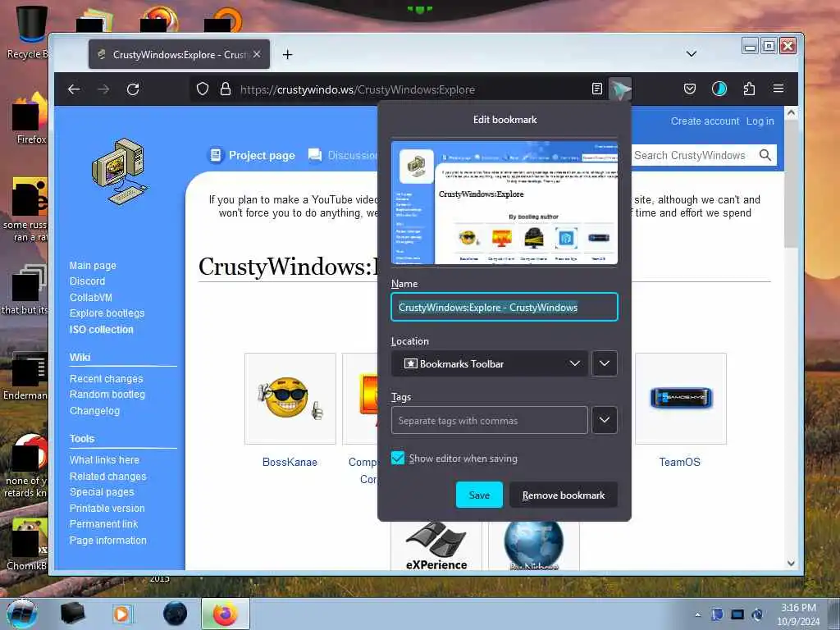Open Printable version link
The image size is (840, 630).
(107, 508)
